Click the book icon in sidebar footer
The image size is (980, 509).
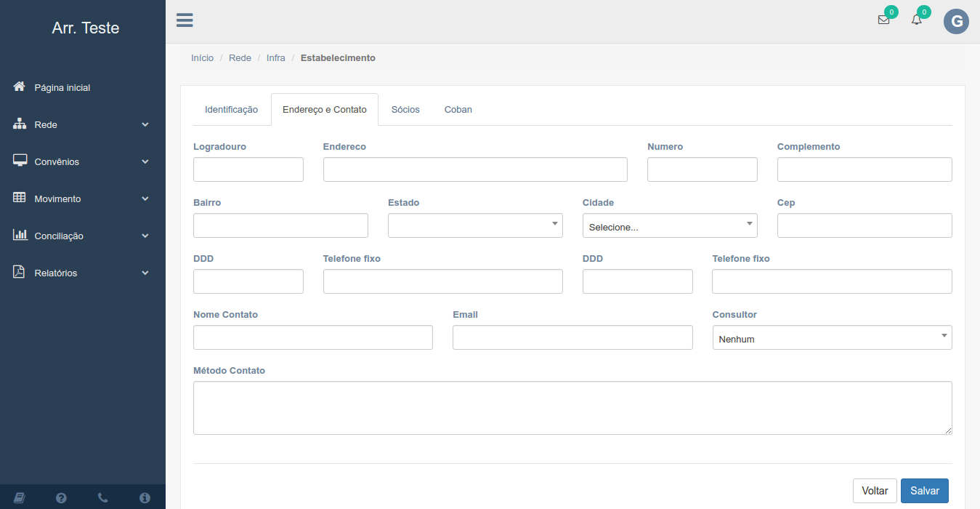(x=20, y=498)
